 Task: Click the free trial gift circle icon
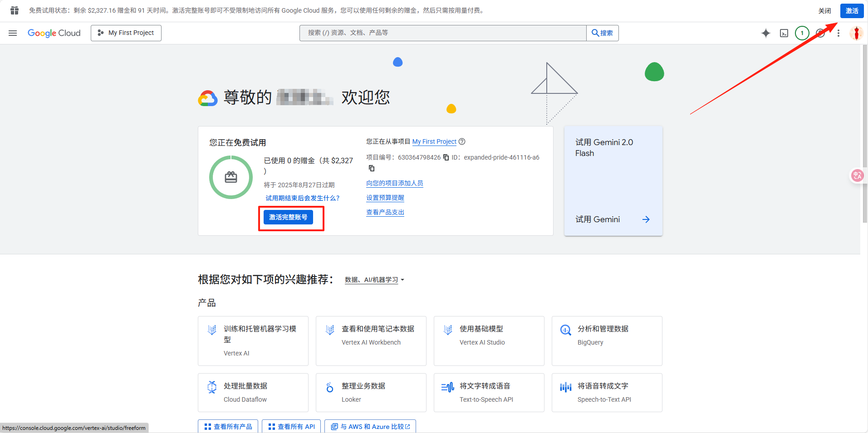tap(231, 177)
